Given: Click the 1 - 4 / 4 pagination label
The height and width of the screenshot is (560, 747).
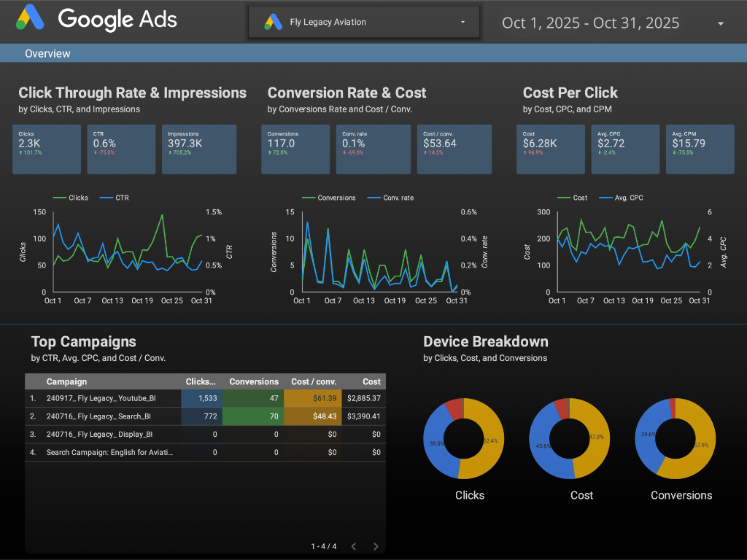Looking at the screenshot, I should tap(323, 546).
